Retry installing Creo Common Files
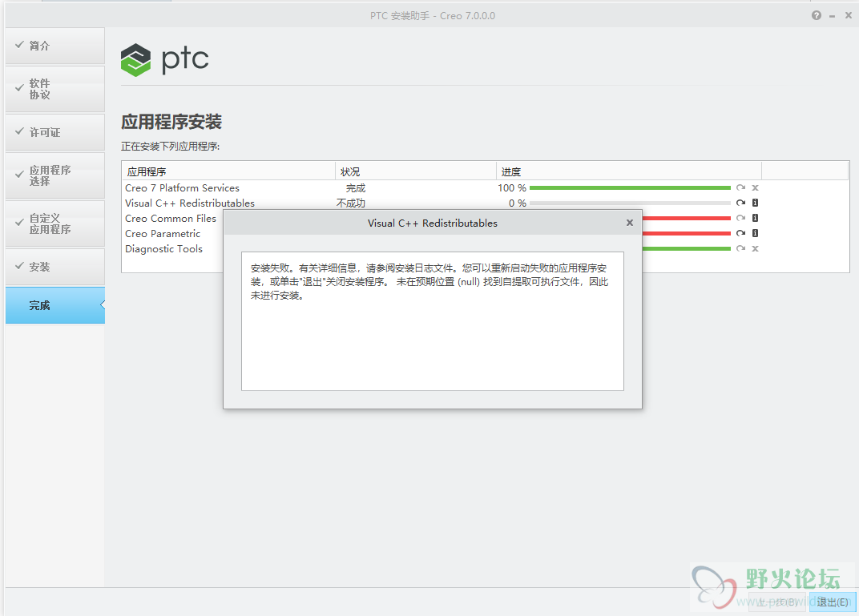859x616 pixels. (740, 218)
